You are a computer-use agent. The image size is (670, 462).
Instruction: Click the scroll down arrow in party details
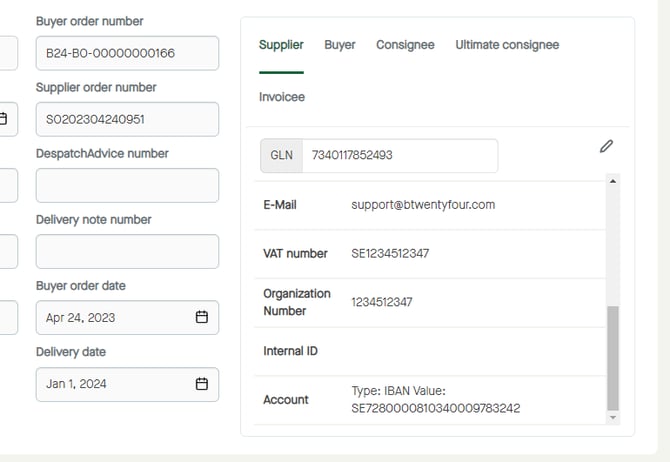[613, 418]
